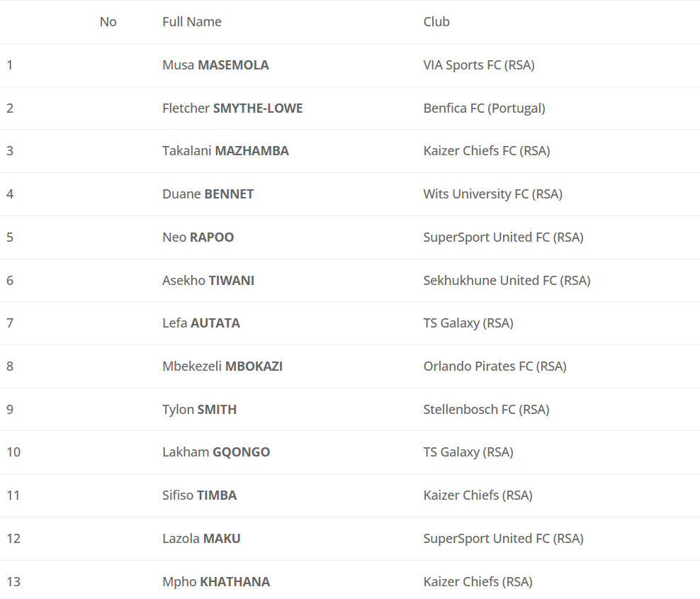Click the Lazola MAKU entry
This screenshot has width=700, height=599.
pyautogui.click(x=201, y=539)
